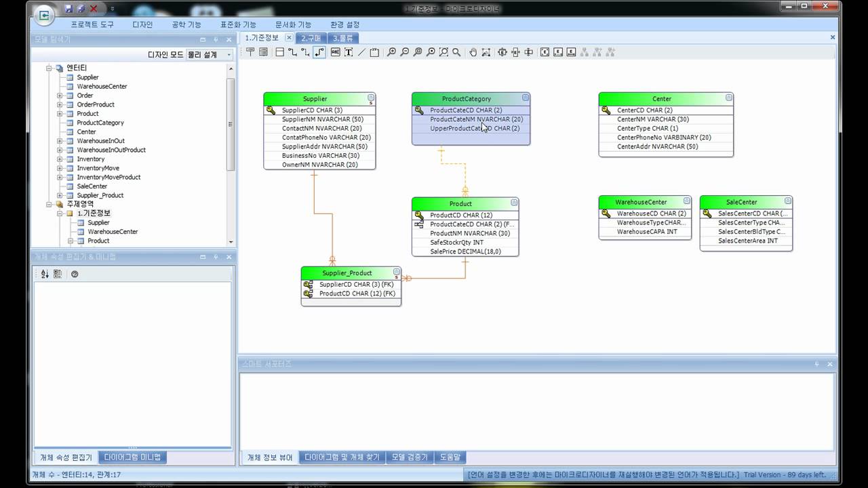This screenshot has height=488, width=868.
Task: Click the Save icon in quick access bar
Action: [69, 9]
